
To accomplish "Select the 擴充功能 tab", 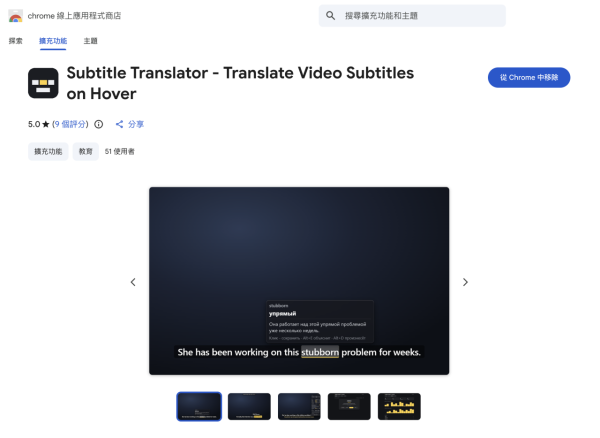I will [53, 41].
